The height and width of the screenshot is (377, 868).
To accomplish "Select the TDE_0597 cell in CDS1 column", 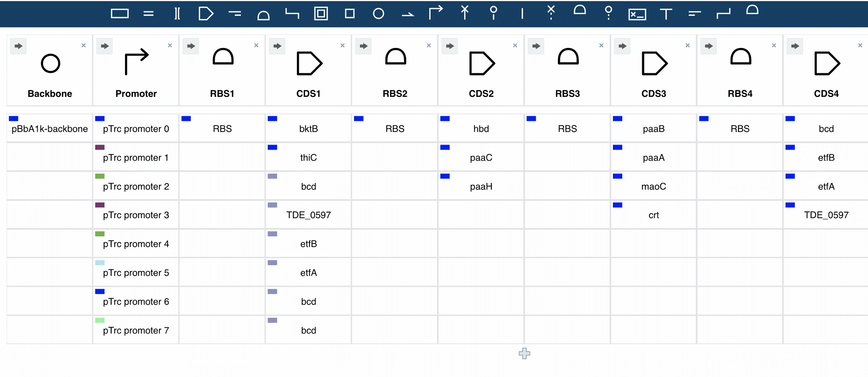I will coord(308,215).
